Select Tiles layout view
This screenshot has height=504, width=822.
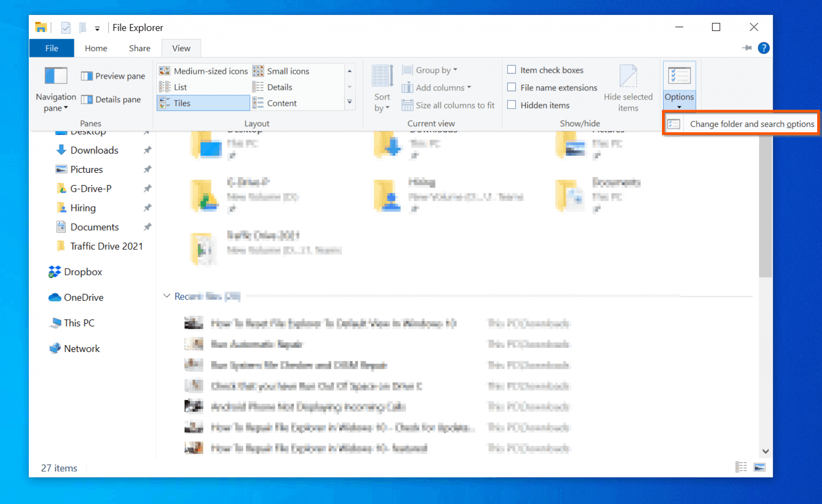(x=182, y=103)
